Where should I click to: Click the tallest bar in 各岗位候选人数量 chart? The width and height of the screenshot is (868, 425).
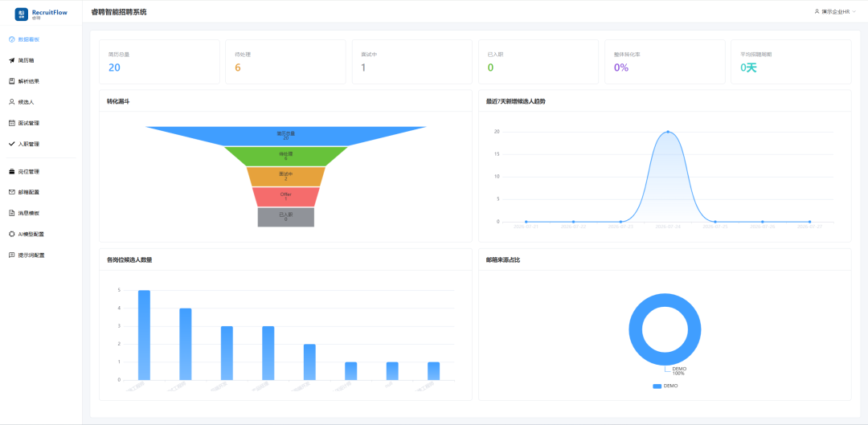point(144,335)
